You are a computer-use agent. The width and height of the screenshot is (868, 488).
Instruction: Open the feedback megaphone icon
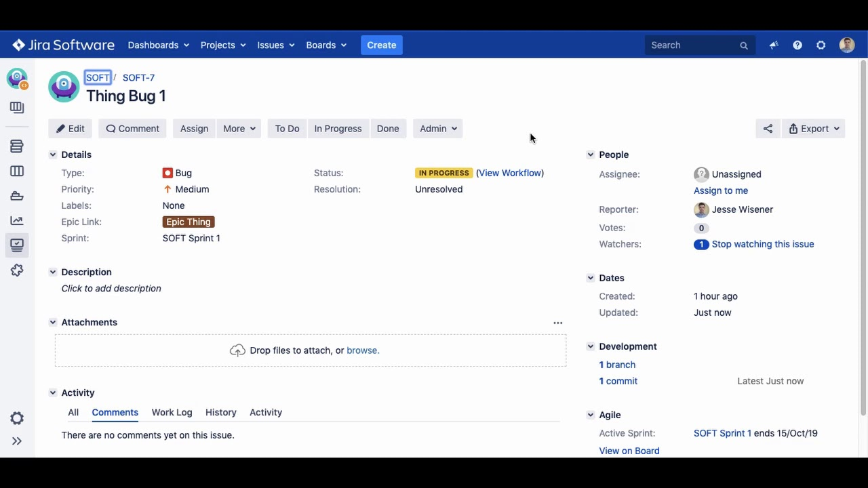[x=774, y=45]
